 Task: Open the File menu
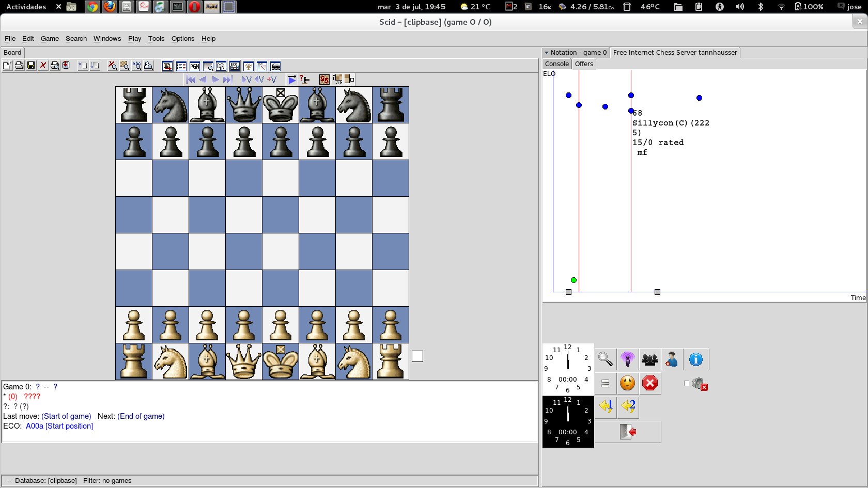pyautogui.click(x=10, y=39)
